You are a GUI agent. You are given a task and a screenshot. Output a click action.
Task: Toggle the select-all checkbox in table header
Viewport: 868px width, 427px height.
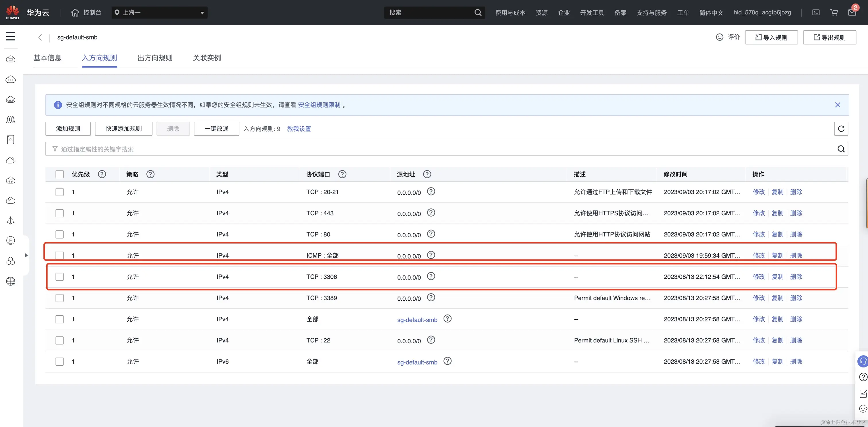(x=60, y=174)
